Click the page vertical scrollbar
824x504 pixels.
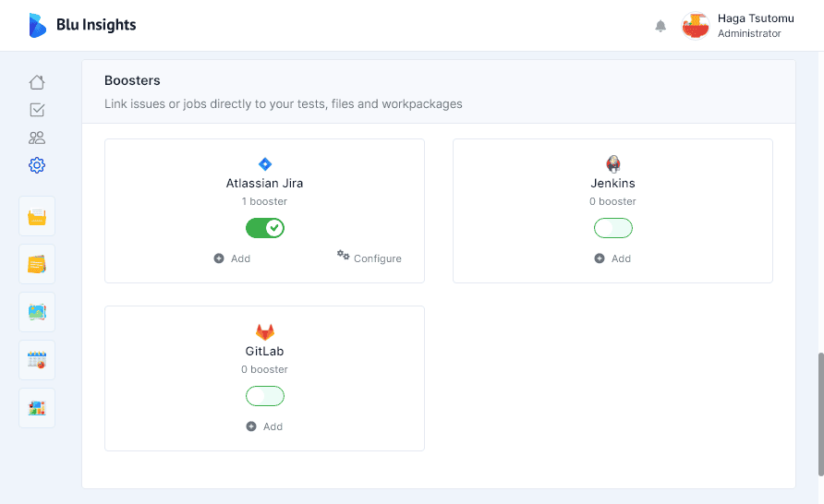[x=820, y=414]
